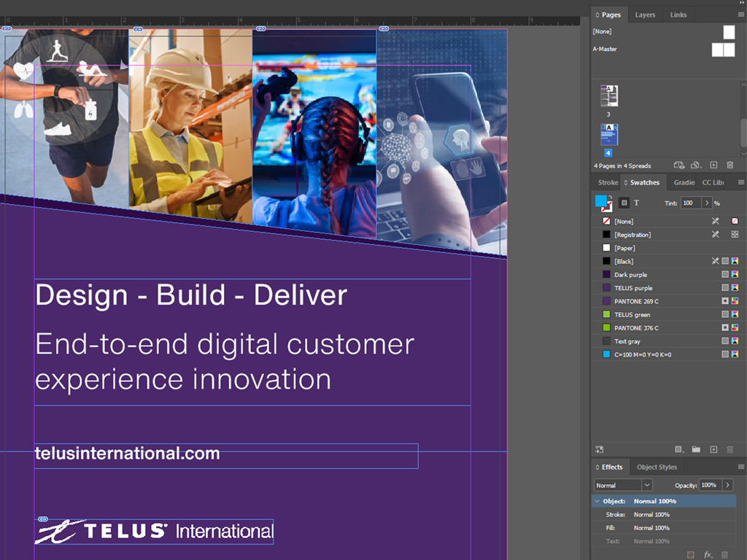The image size is (747, 560).
Task: Select Fill: Normal 100% effects row
Action: (x=664, y=528)
